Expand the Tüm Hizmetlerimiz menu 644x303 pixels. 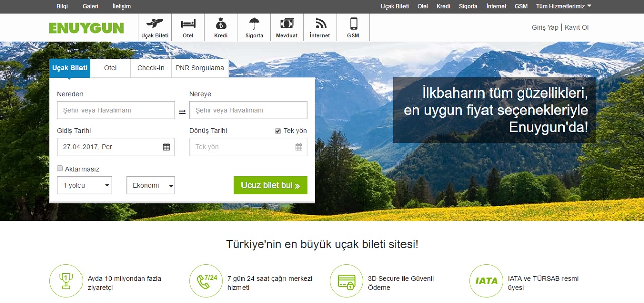(x=563, y=6)
